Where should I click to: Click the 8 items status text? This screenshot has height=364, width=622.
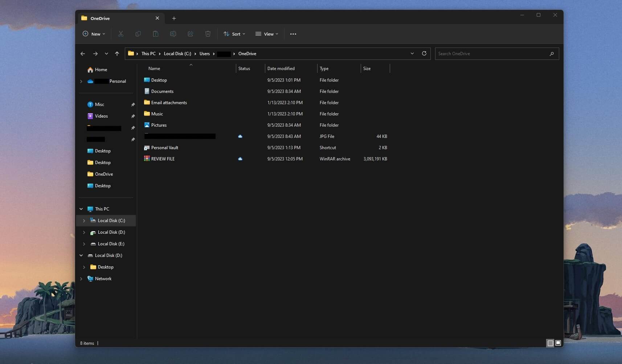(x=87, y=343)
